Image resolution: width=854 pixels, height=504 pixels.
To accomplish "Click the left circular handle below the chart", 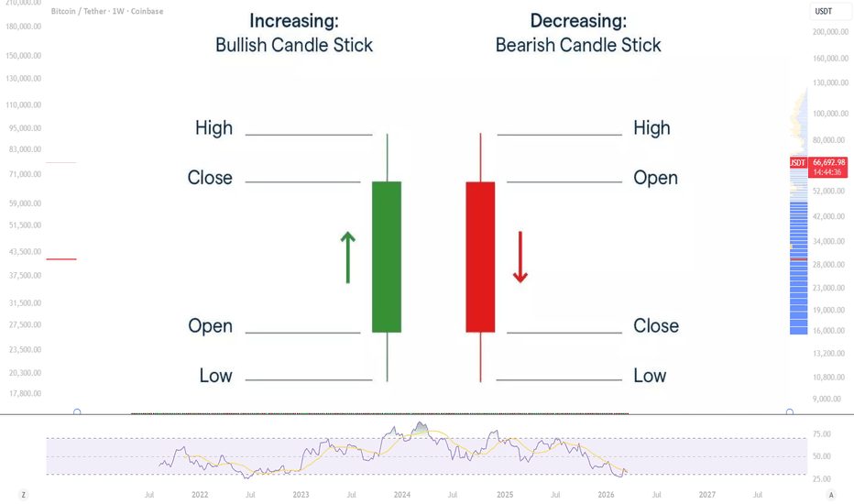I will pyautogui.click(x=77, y=412).
